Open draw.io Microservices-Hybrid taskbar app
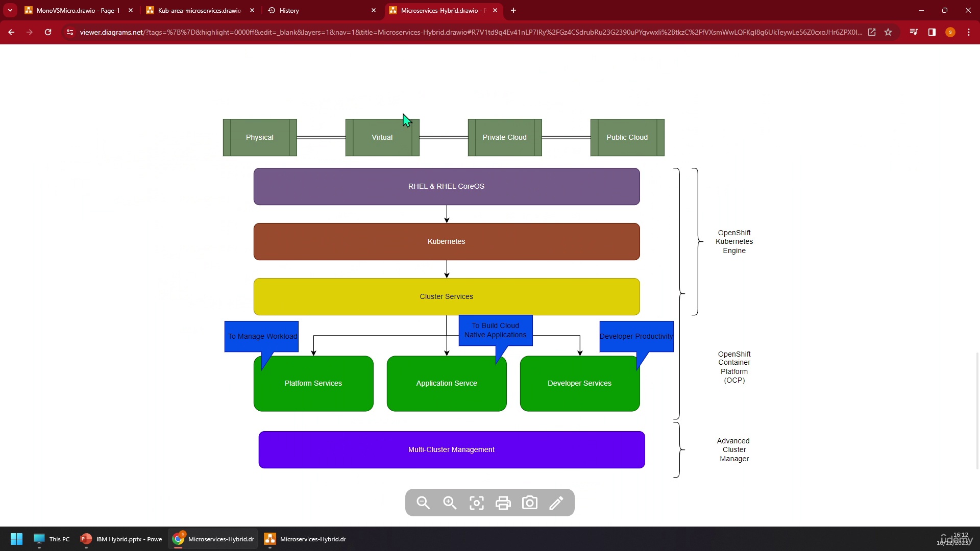This screenshot has height=551, width=980. pyautogui.click(x=305, y=539)
